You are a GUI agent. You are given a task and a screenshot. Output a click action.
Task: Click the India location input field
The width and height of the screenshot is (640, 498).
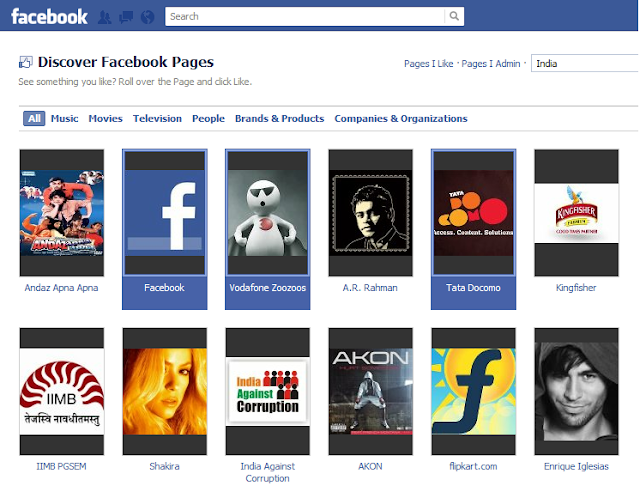point(585,63)
